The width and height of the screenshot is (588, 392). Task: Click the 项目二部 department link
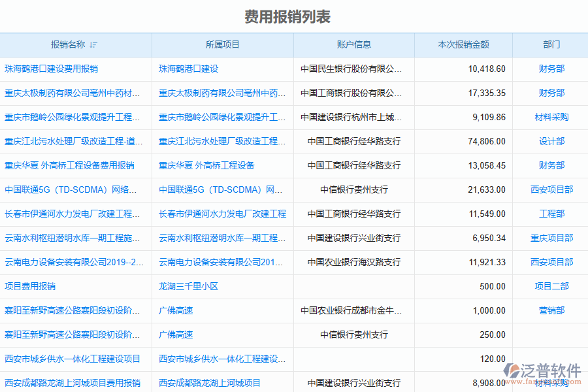click(x=551, y=286)
